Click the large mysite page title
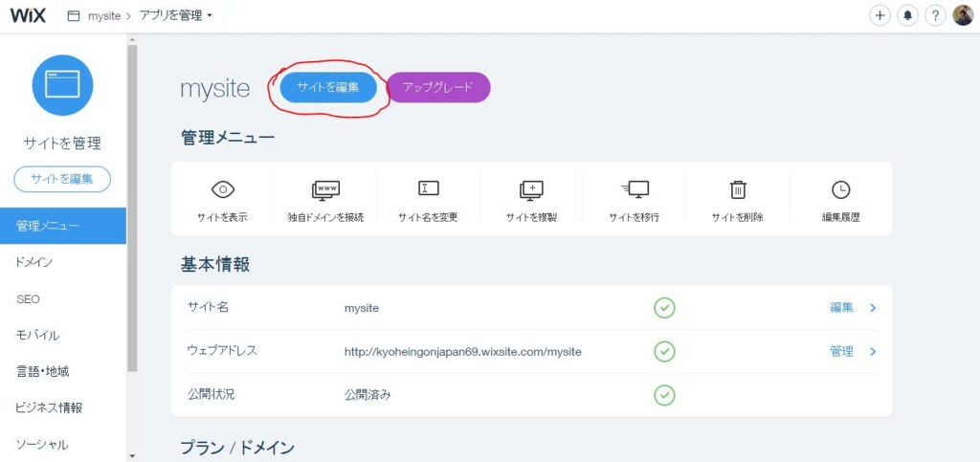 pyautogui.click(x=215, y=89)
